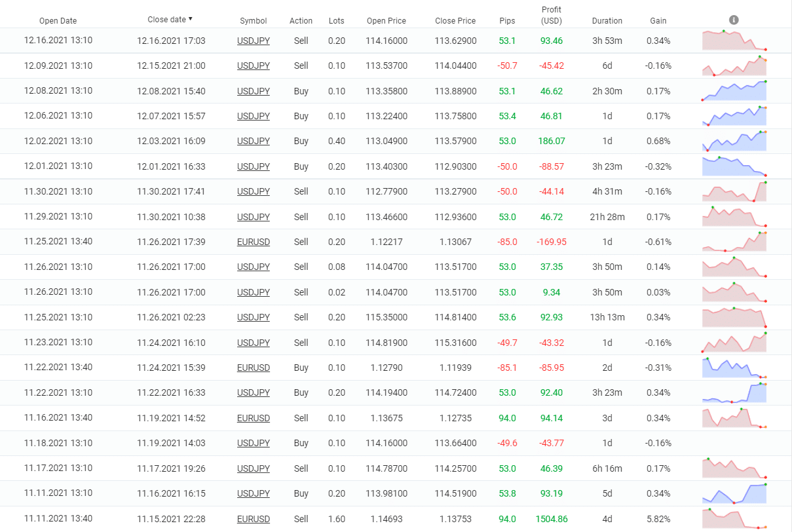Open EURUSD link for the 11.25.2021 13:40 trade
792x532 pixels.
pos(253,242)
